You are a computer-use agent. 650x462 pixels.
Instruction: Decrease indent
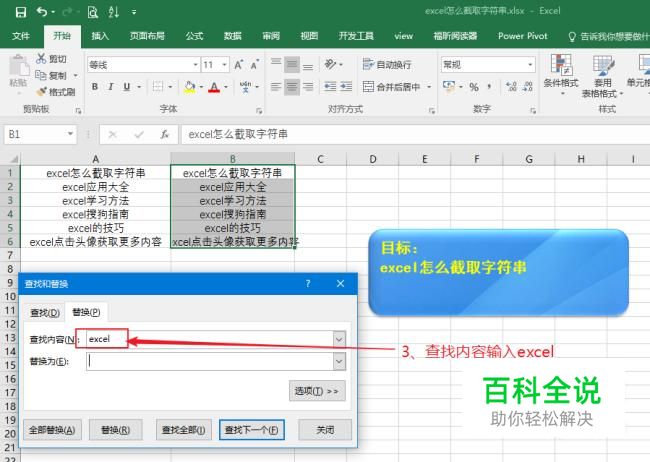[330, 86]
